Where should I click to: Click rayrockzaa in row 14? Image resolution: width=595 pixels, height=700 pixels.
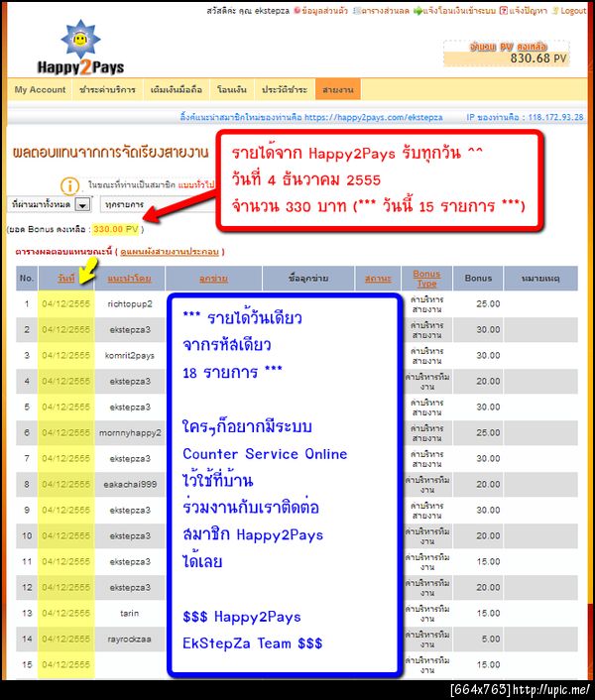[130, 639]
